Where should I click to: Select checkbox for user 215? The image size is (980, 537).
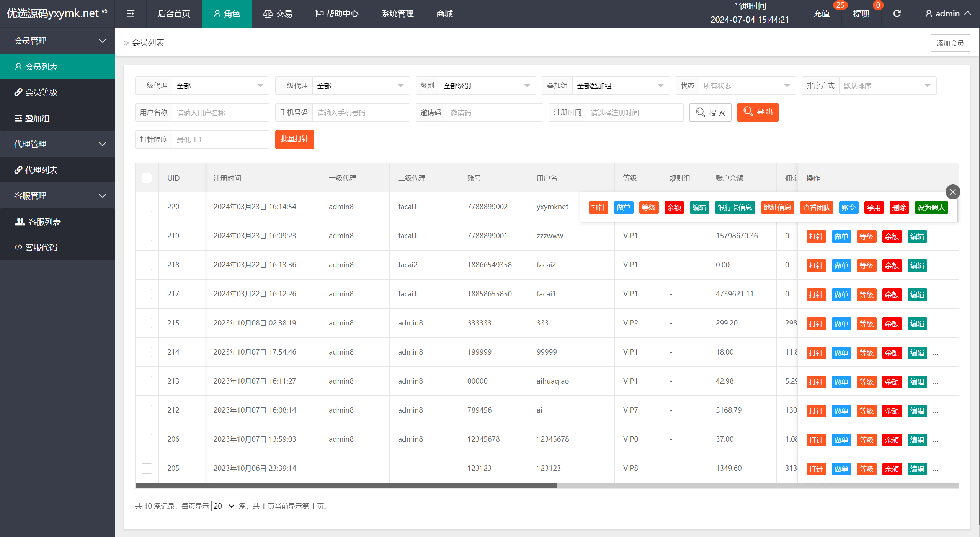[x=147, y=323]
